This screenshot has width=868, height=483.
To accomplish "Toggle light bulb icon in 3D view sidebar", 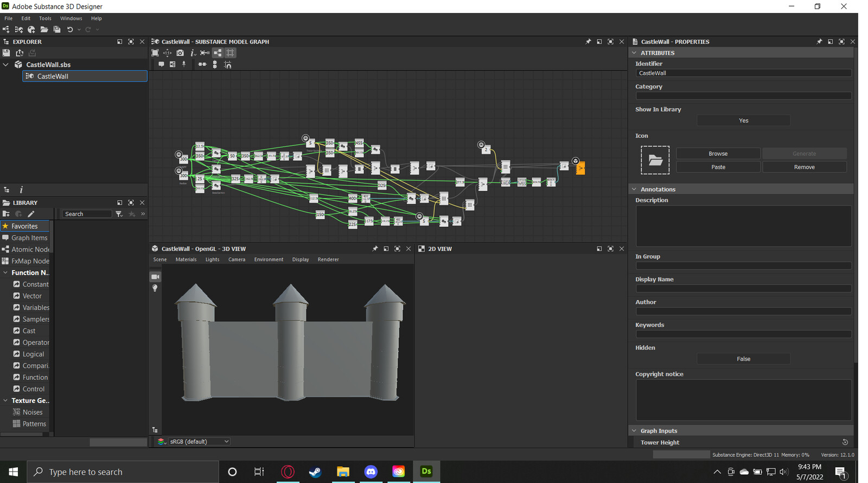I will [155, 288].
